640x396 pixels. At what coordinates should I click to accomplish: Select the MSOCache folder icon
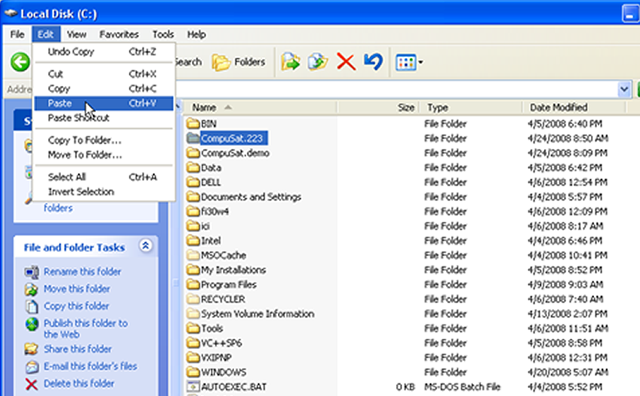point(193,255)
